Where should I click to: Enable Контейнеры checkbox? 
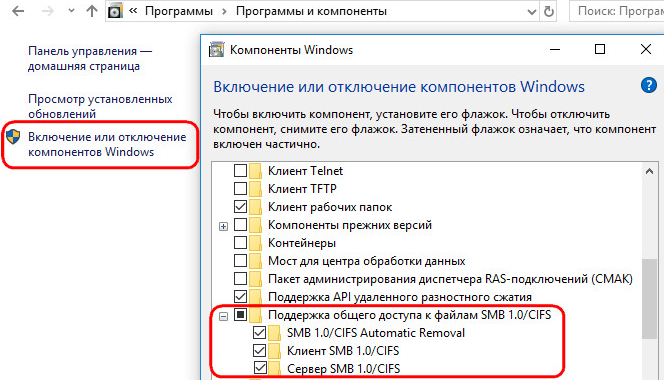[x=241, y=243]
